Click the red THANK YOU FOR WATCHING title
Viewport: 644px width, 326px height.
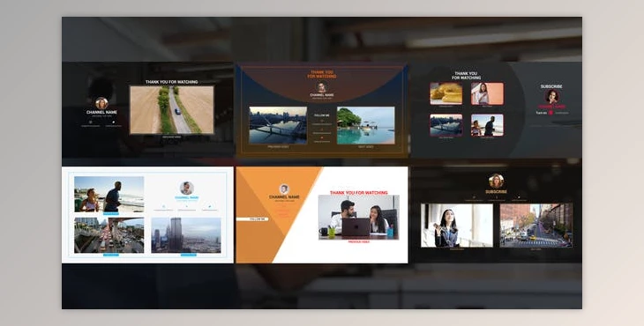pos(358,193)
